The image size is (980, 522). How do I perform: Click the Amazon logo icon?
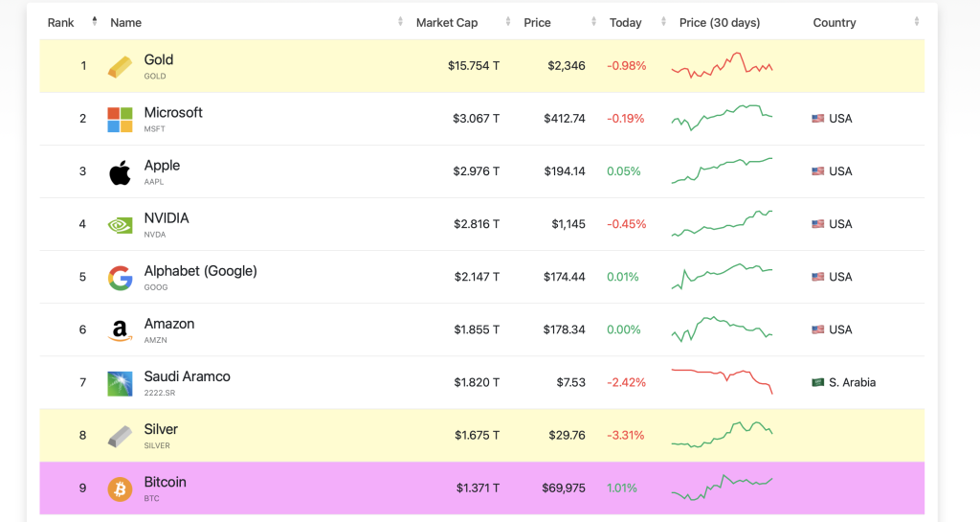120,330
